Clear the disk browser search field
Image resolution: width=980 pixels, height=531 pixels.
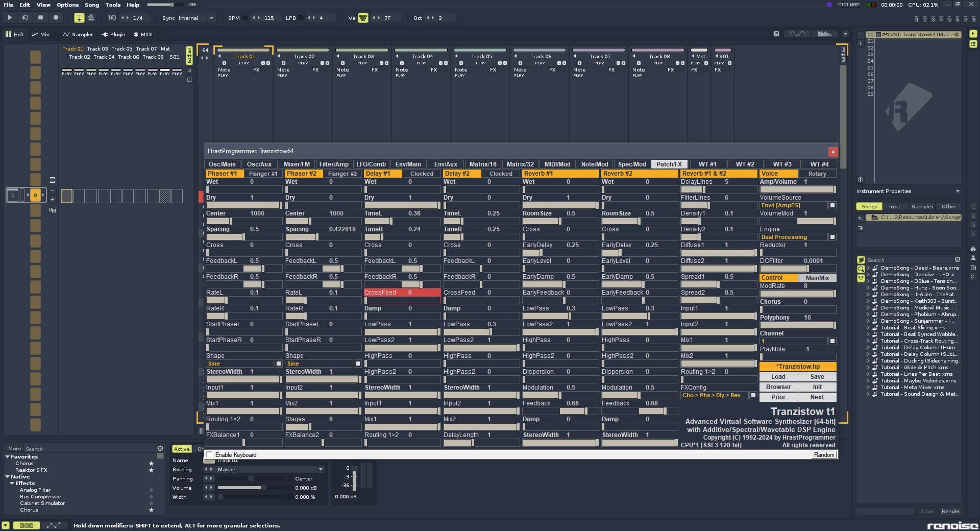(958, 260)
